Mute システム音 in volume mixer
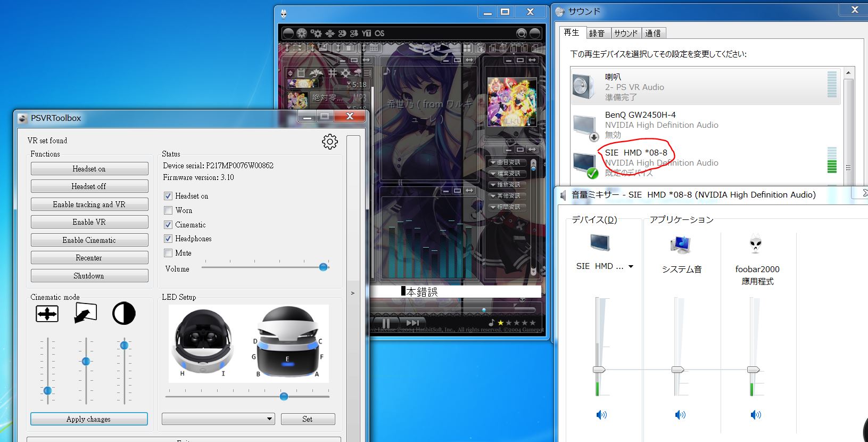Viewport: 868px width, 442px height. point(680,415)
